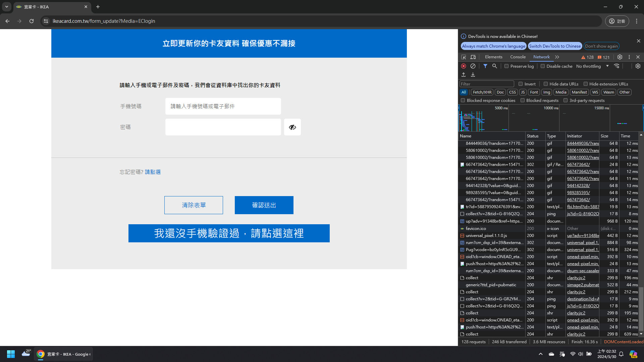The image size is (644, 362).
Task: Focus the network Filter text box
Action: 487,84
